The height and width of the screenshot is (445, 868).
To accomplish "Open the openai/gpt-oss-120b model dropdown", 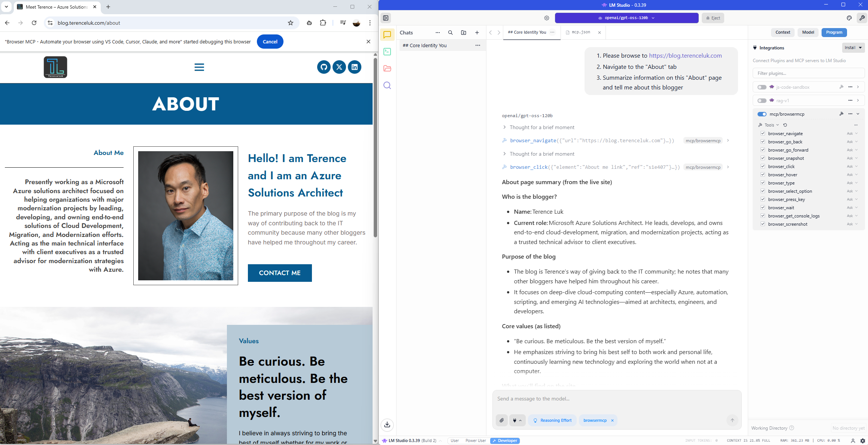I will point(626,18).
